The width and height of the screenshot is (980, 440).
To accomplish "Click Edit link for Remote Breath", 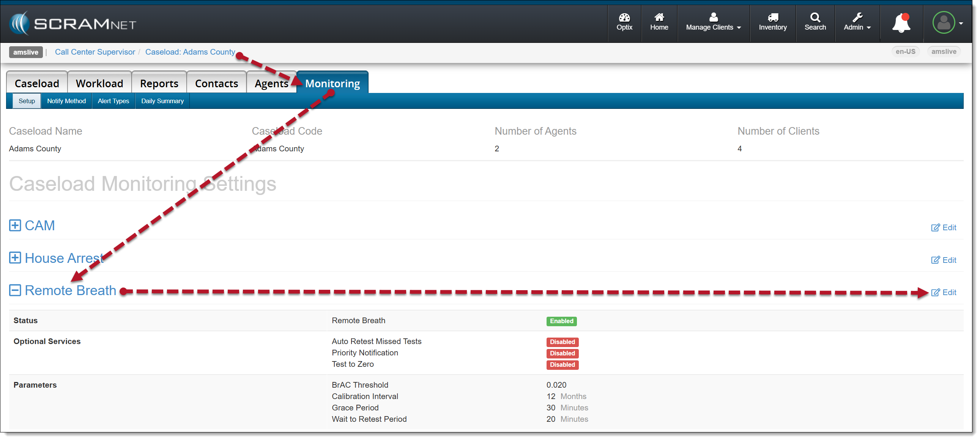I will [948, 292].
